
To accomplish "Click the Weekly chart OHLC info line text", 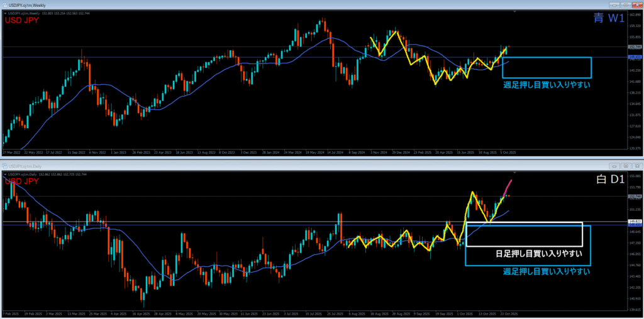I will [x=49, y=13].
